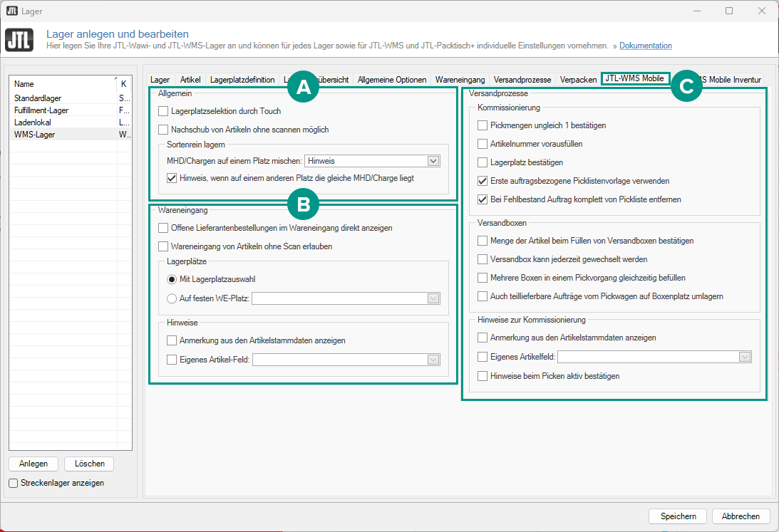This screenshot has width=779, height=532.
Task: Click the green marker labeled A
Action: 303,87
